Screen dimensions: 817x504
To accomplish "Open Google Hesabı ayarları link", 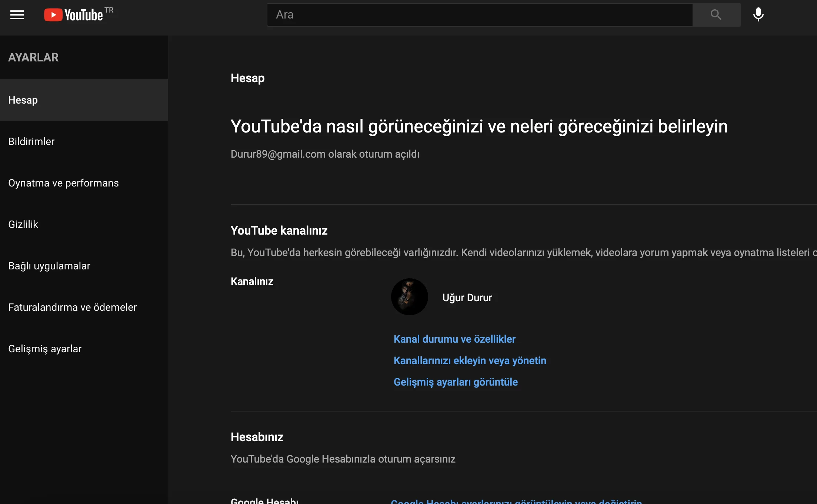I will [x=516, y=501].
